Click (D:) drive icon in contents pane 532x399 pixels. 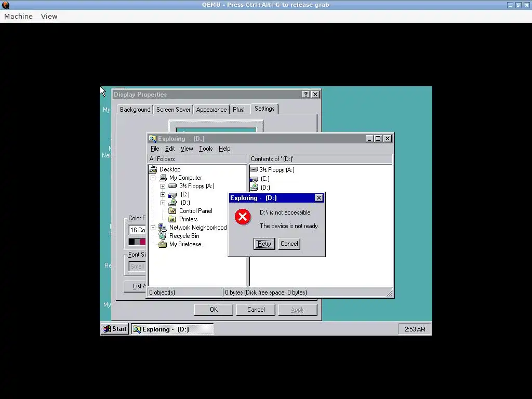254,187
